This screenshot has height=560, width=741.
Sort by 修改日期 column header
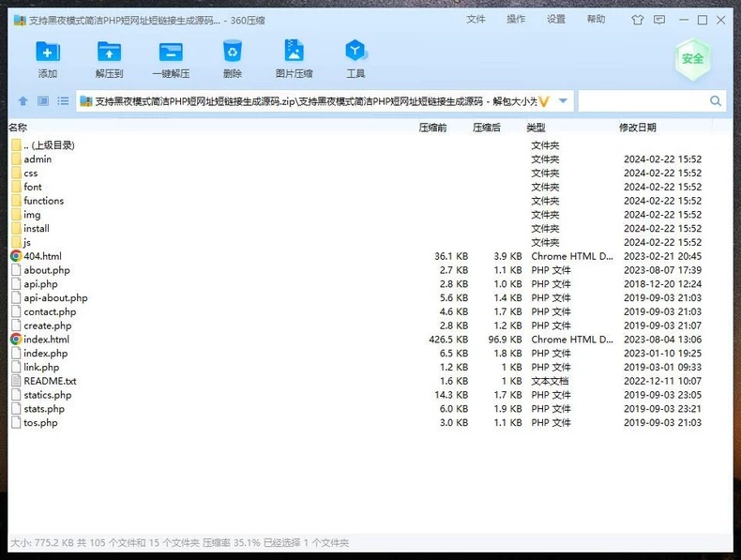(x=638, y=128)
